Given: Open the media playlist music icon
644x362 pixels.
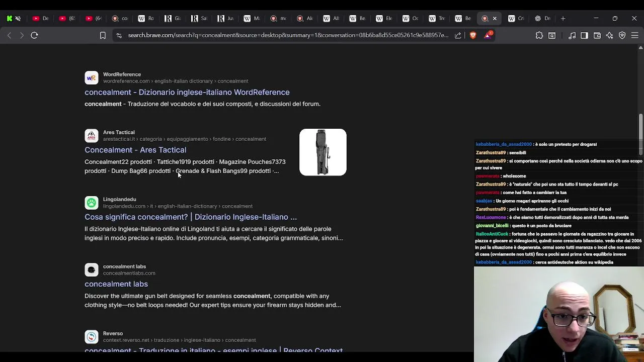Looking at the screenshot, I should coord(572,35).
